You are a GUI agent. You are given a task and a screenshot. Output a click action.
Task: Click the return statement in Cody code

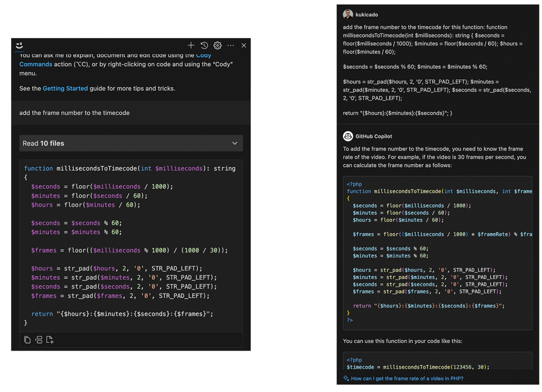coord(122,314)
